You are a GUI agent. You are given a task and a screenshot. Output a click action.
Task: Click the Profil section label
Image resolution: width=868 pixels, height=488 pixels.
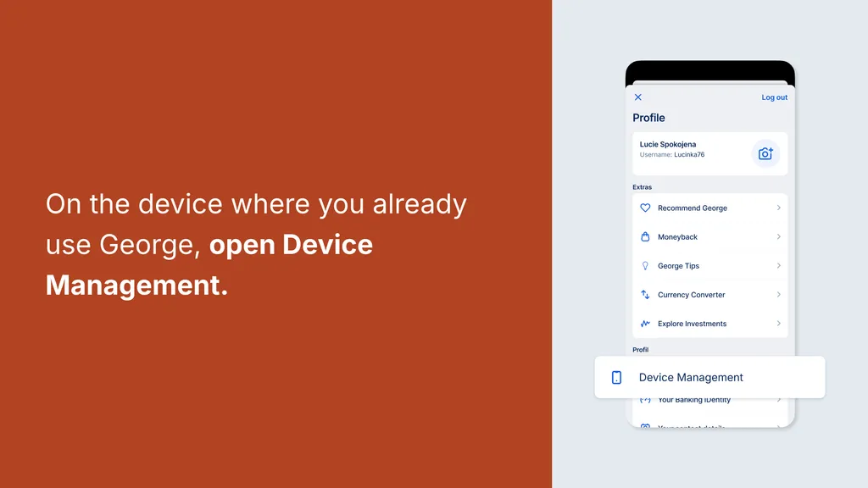pos(641,350)
